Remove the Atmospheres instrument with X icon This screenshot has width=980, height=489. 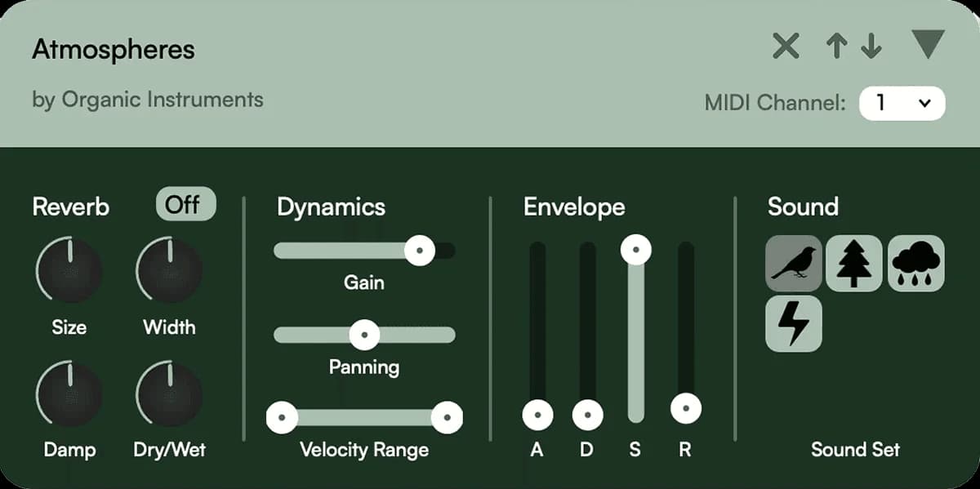tap(786, 47)
